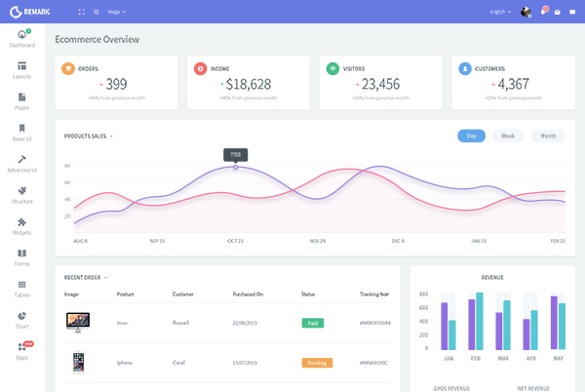Open Dashboard in sidebar menu
The height and width of the screenshot is (392, 585).
21,39
